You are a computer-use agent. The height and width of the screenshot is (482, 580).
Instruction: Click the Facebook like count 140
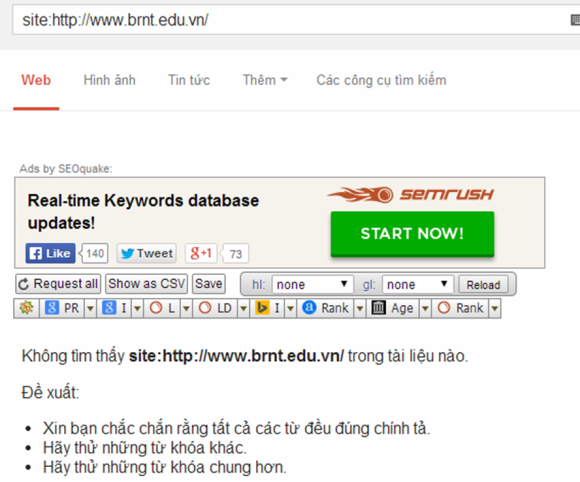tap(94, 253)
